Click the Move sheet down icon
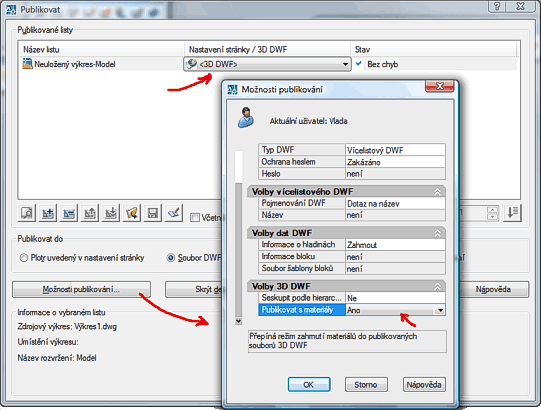 click(111, 213)
